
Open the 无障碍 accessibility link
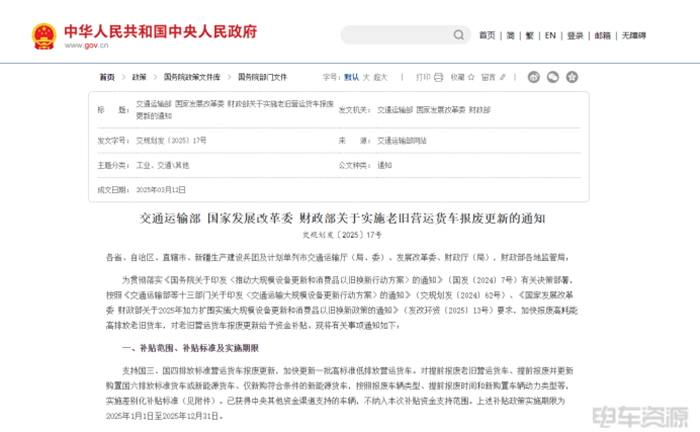[x=633, y=35]
